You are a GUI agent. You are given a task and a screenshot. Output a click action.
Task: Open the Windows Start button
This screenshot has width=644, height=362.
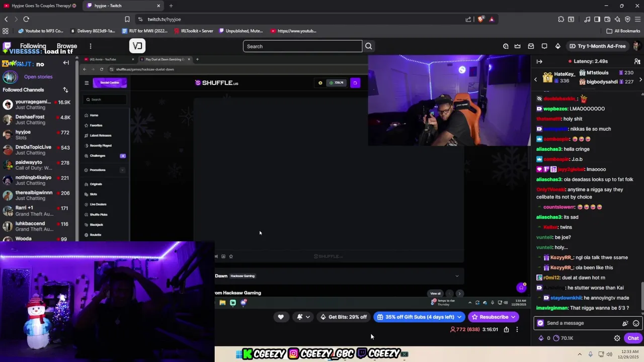(x=239, y=354)
